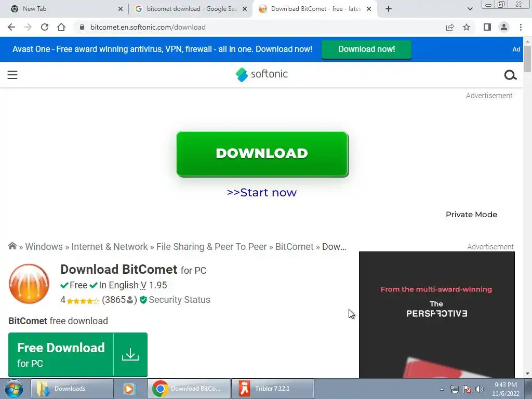Close the New Tab tab
This screenshot has height=399, width=532.
click(121, 9)
